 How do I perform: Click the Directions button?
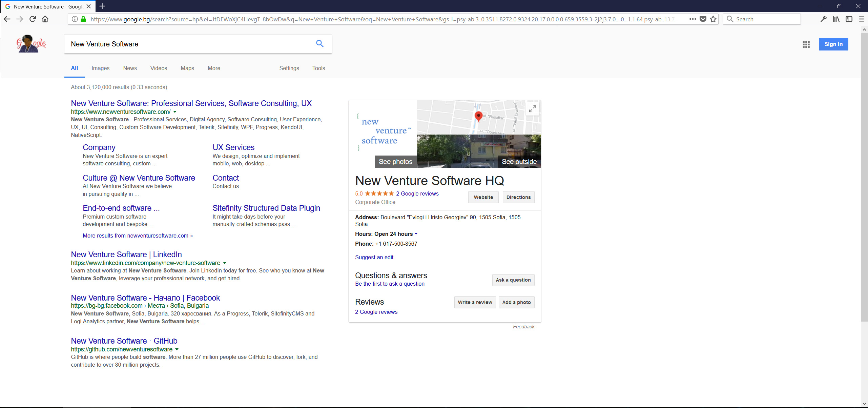518,197
